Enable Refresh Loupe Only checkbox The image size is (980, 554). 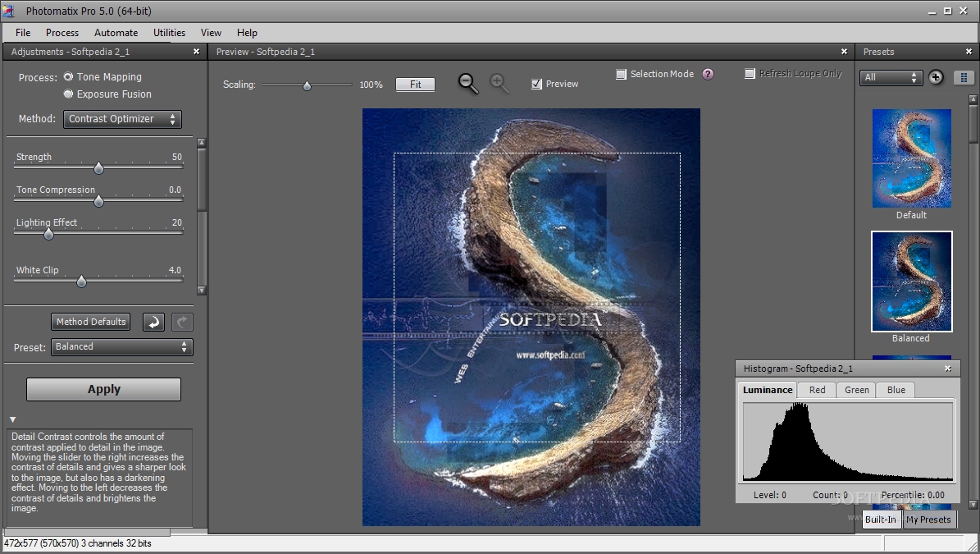pyautogui.click(x=750, y=74)
